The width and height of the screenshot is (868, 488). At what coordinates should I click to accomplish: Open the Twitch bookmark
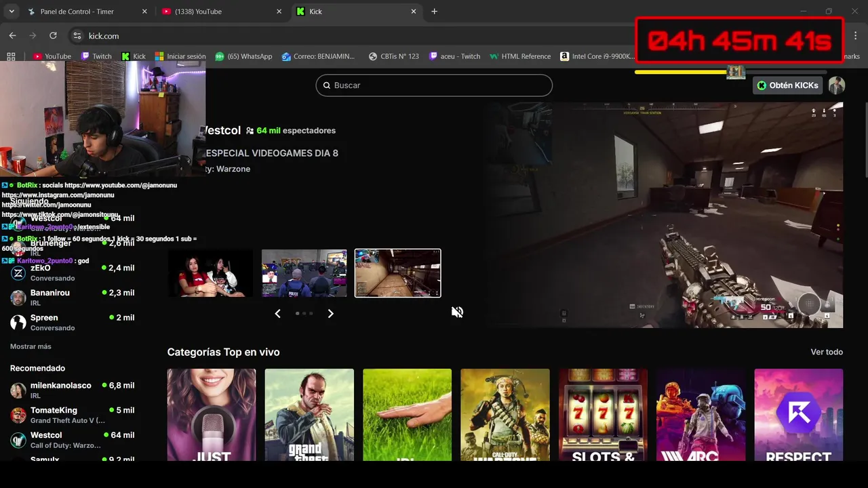(x=96, y=56)
